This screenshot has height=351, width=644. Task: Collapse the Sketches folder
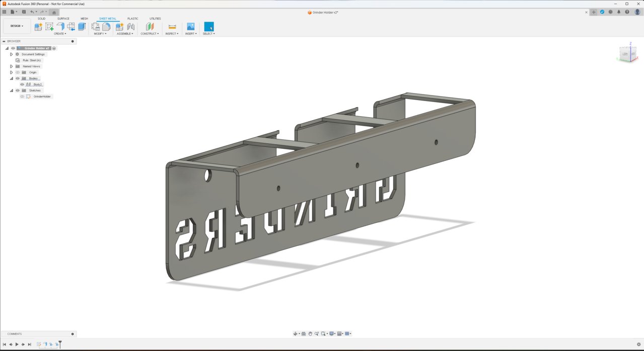11,91
